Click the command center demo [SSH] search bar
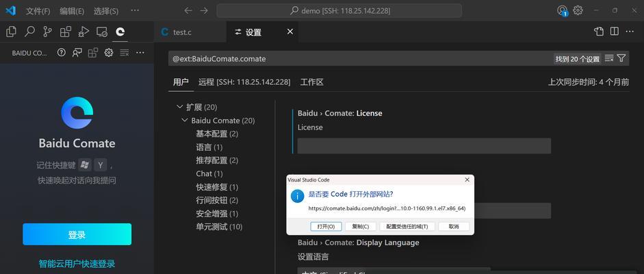 (339, 11)
